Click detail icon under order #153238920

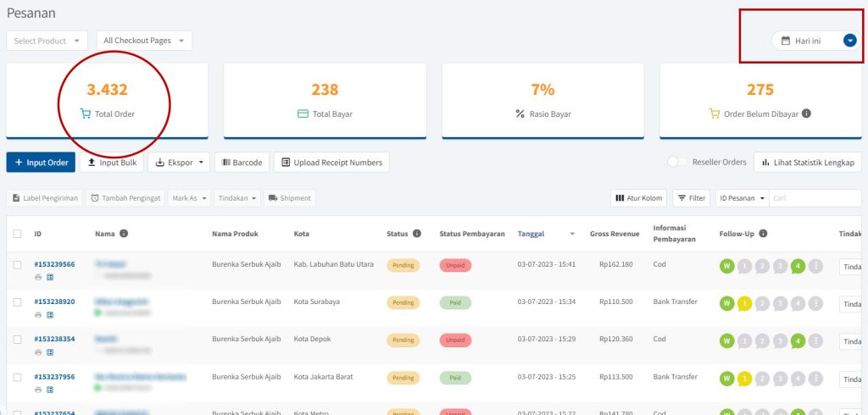pyautogui.click(x=50, y=314)
